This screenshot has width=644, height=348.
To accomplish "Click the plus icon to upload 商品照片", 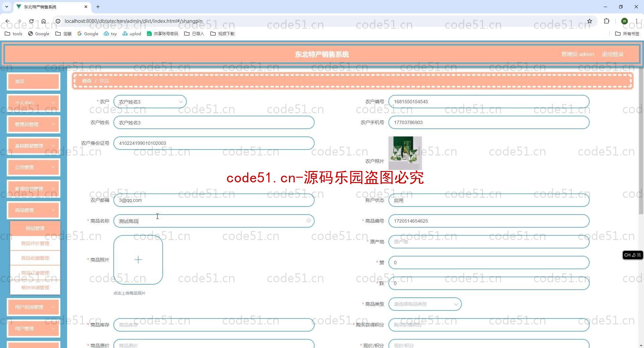I will [x=138, y=259].
